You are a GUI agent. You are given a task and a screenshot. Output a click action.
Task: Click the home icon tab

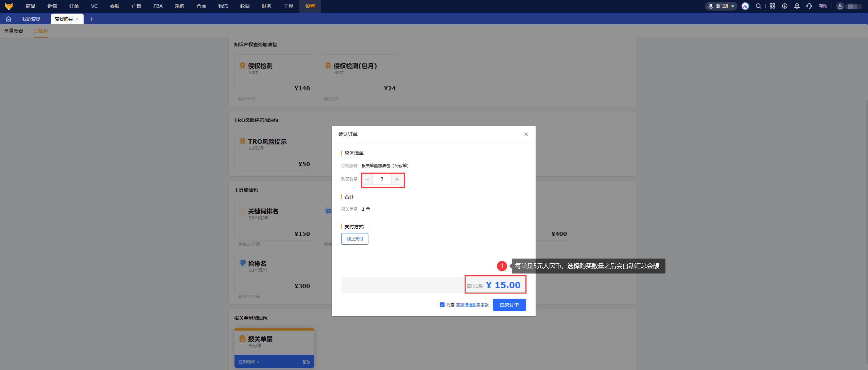pyautogui.click(x=8, y=19)
